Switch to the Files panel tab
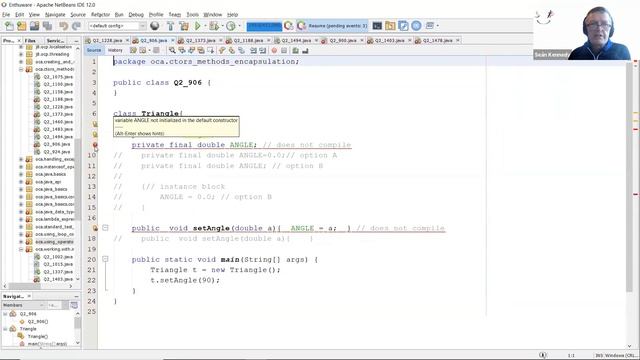Viewport: 640px width, 360px height. point(30,41)
